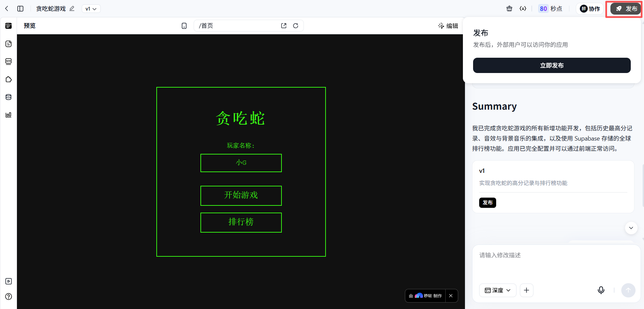This screenshot has height=309, width=644.
Task: Click the 实现贪吃蛇的高分记录与排行榜功能 text
Action: point(523,183)
